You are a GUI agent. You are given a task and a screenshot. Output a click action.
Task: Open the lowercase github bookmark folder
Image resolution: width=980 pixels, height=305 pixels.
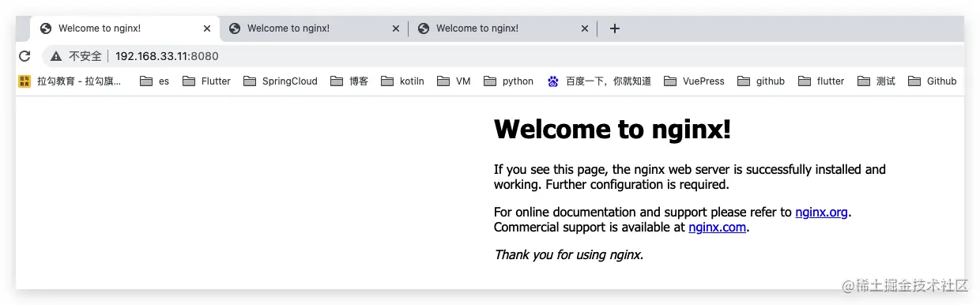point(761,81)
